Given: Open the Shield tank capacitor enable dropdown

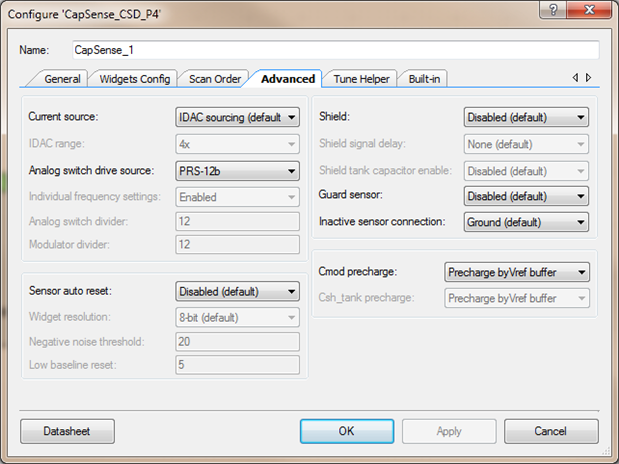Looking at the screenshot, I should [526, 171].
